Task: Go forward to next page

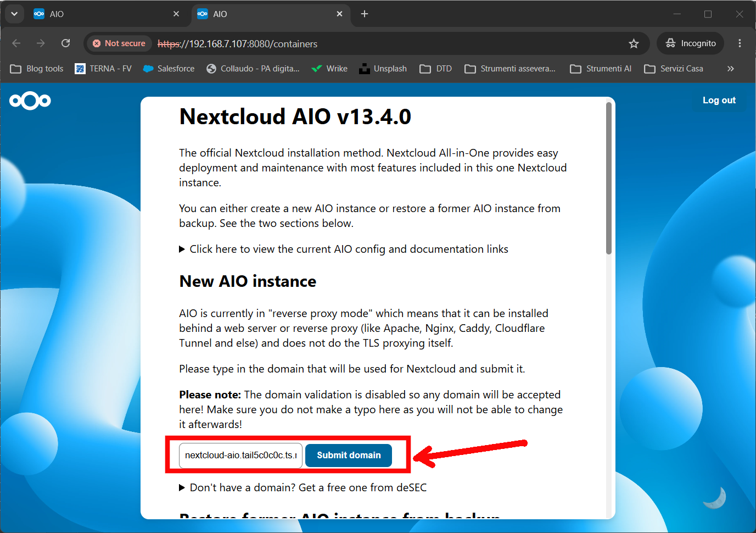Action: [41, 43]
